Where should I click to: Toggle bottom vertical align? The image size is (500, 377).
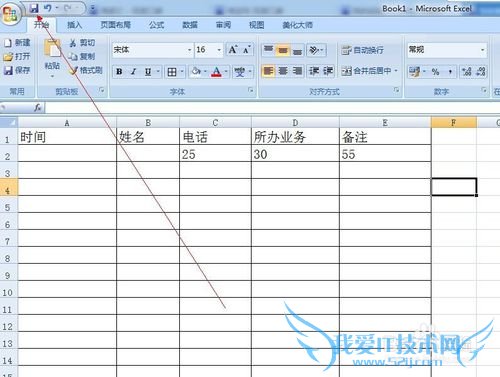297,50
